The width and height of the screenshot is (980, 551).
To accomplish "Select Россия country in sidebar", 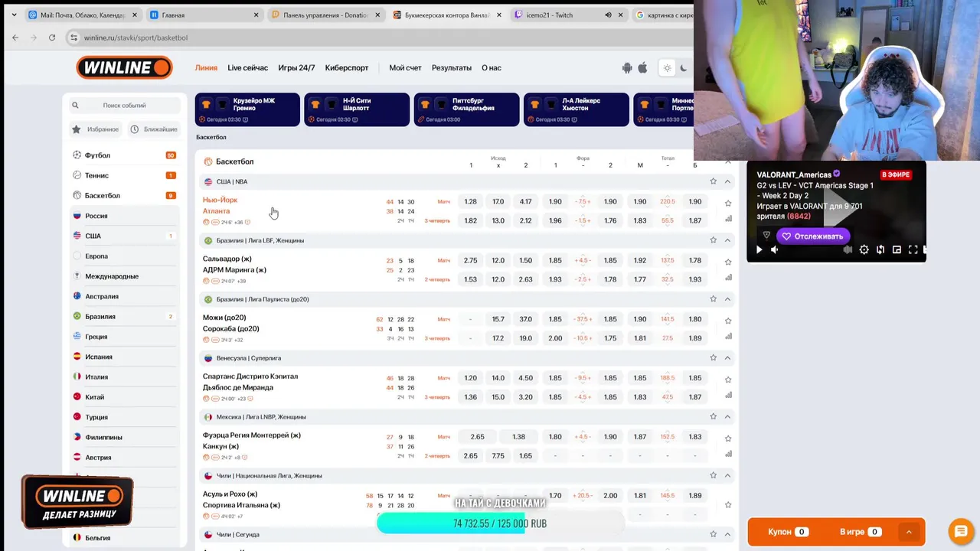I will click(x=125, y=216).
